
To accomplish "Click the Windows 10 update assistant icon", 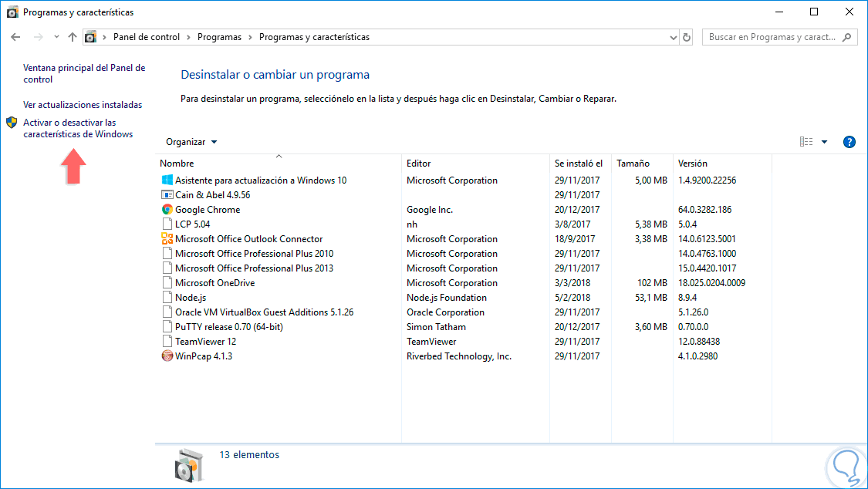I will [x=167, y=180].
